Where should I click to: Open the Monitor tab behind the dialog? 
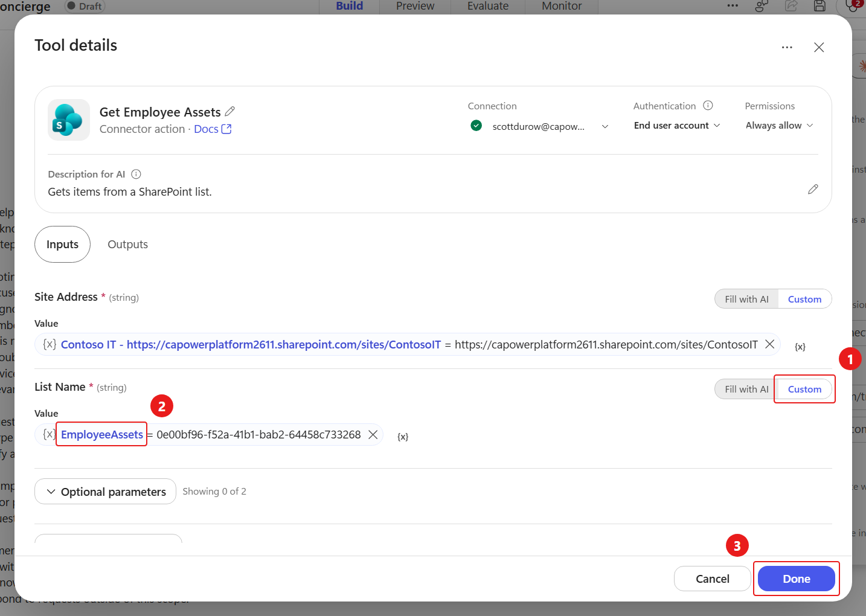coord(562,6)
